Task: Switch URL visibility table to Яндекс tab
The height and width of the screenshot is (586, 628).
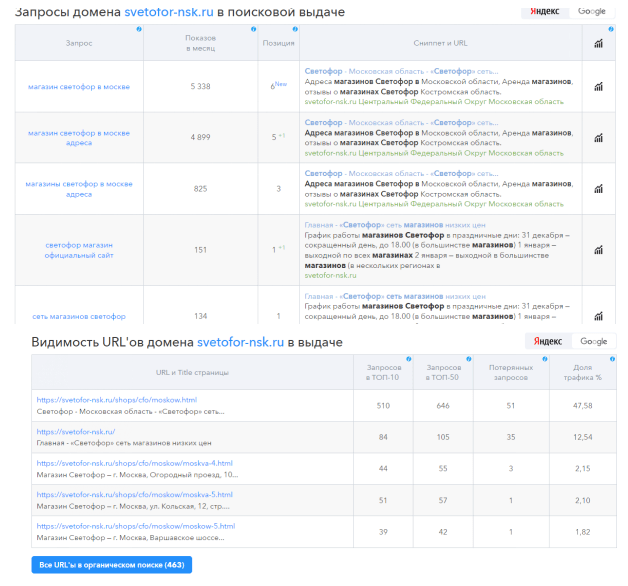Action: pyautogui.click(x=548, y=341)
